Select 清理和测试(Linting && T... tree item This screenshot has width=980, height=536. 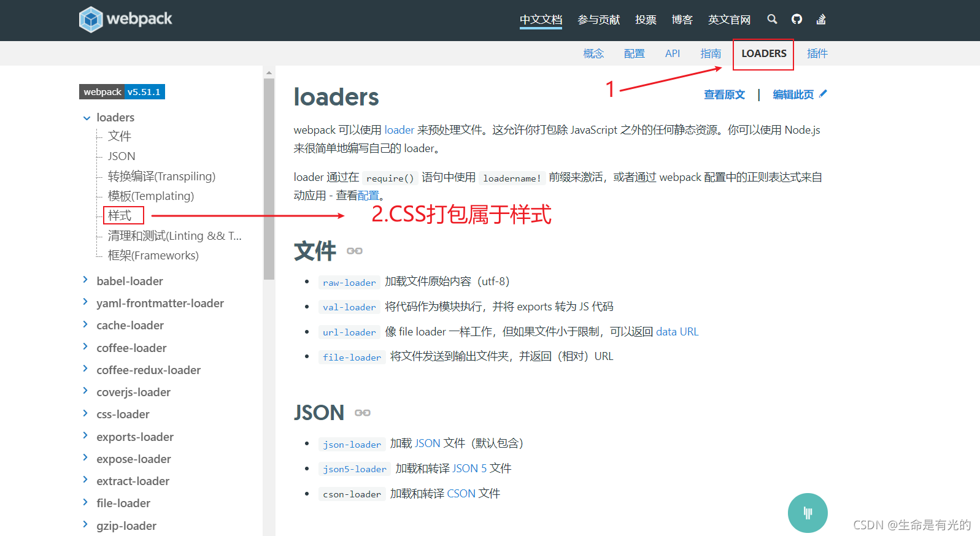coord(175,235)
